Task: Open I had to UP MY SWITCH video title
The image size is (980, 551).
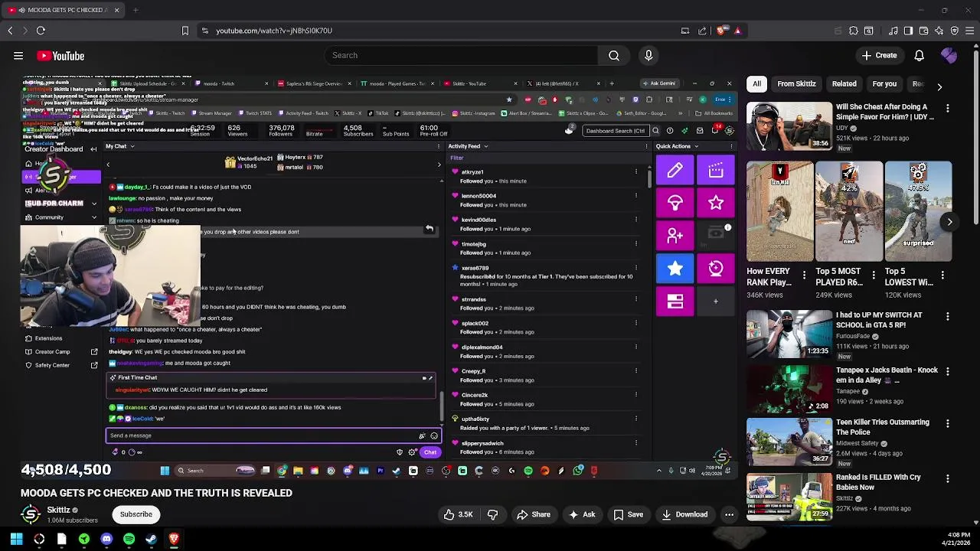Action: pyautogui.click(x=879, y=320)
